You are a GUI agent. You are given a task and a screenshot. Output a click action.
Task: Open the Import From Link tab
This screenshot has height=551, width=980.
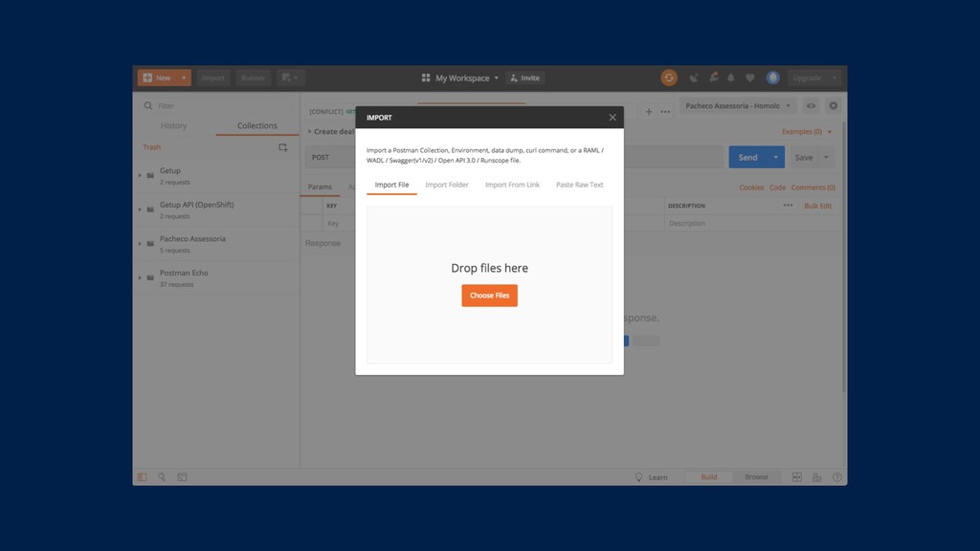point(512,185)
